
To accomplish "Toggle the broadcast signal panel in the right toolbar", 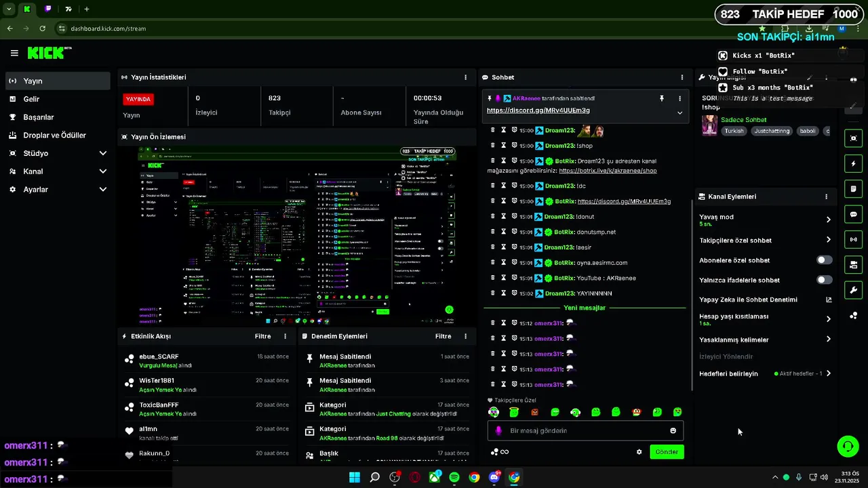I will tap(854, 239).
